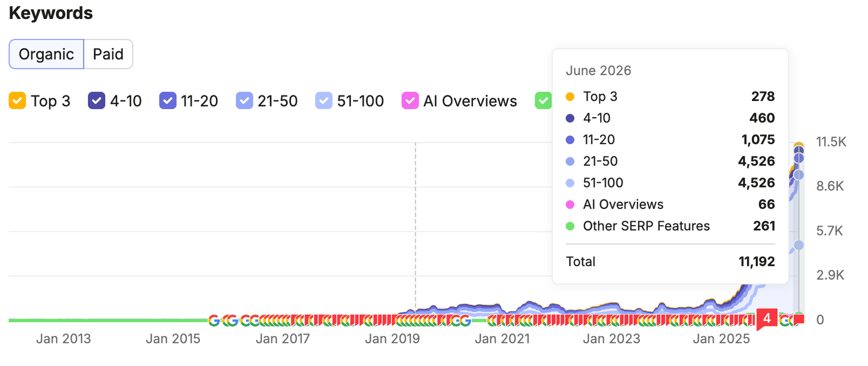This screenshot has height=366, width=868.
Task: Toggle the 11-20 positions checkbox
Action: [x=168, y=101]
